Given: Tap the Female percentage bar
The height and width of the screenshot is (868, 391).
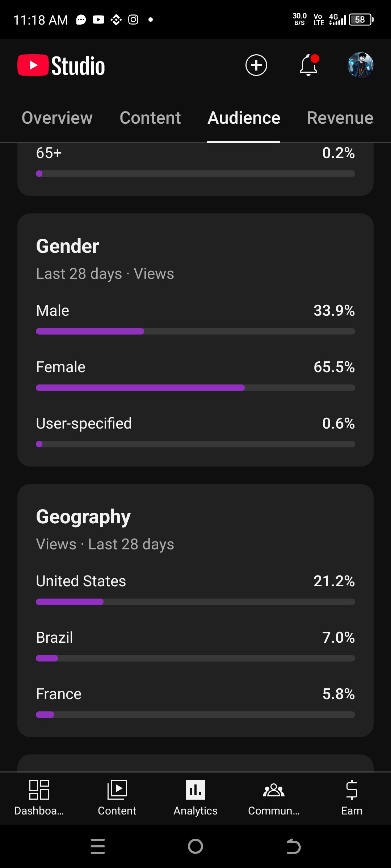Looking at the screenshot, I should point(195,388).
